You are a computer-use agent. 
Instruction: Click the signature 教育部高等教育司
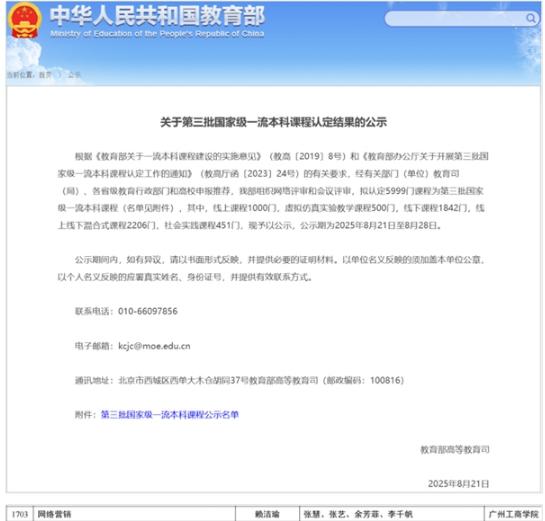tap(455, 449)
